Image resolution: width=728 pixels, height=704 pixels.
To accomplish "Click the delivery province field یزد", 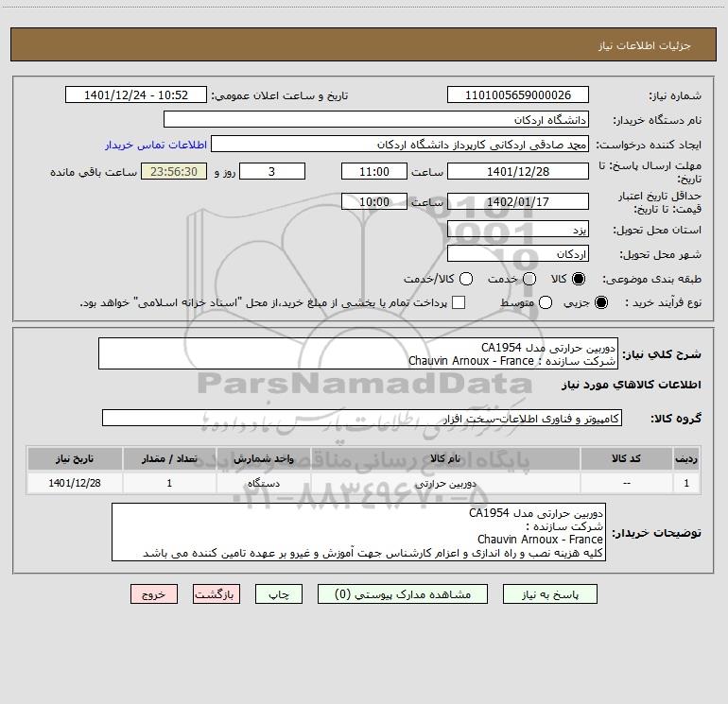I will point(518,229).
